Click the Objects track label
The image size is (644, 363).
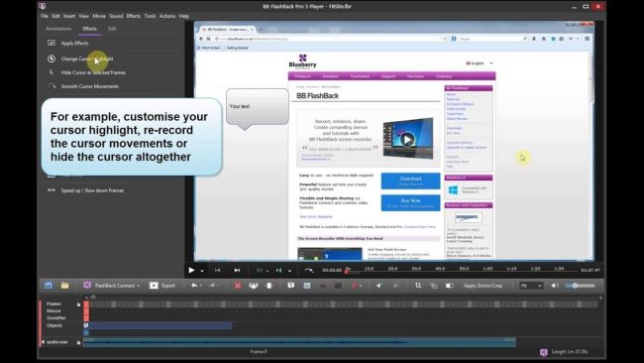54,325
